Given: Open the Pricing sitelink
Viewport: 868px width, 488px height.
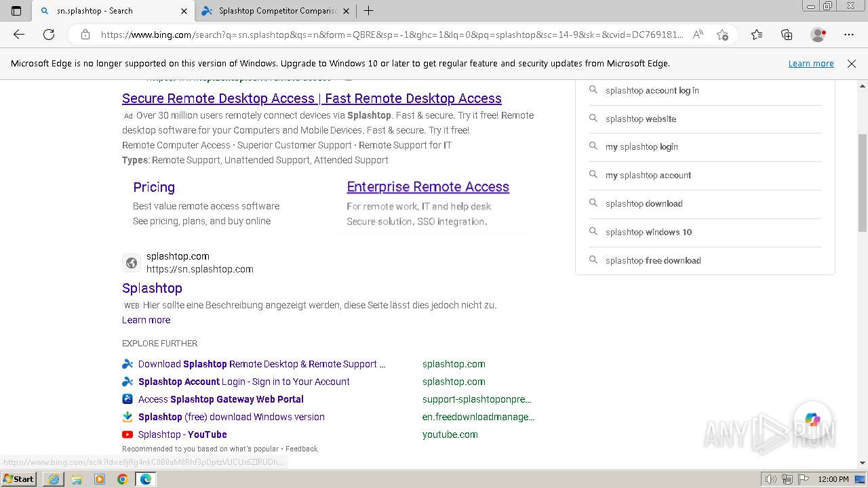Looking at the screenshot, I should pos(154,187).
